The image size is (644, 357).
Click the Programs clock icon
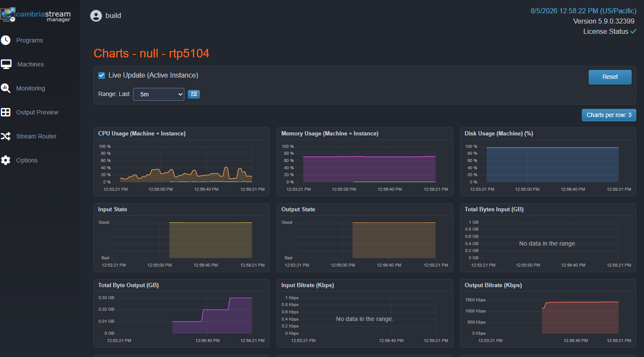pos(6,40)
